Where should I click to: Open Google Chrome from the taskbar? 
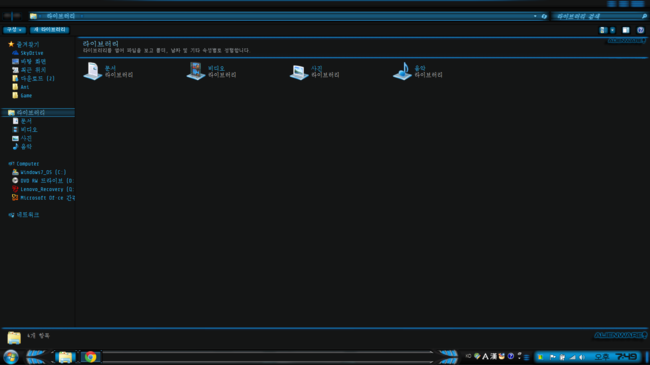pos(90,357)
